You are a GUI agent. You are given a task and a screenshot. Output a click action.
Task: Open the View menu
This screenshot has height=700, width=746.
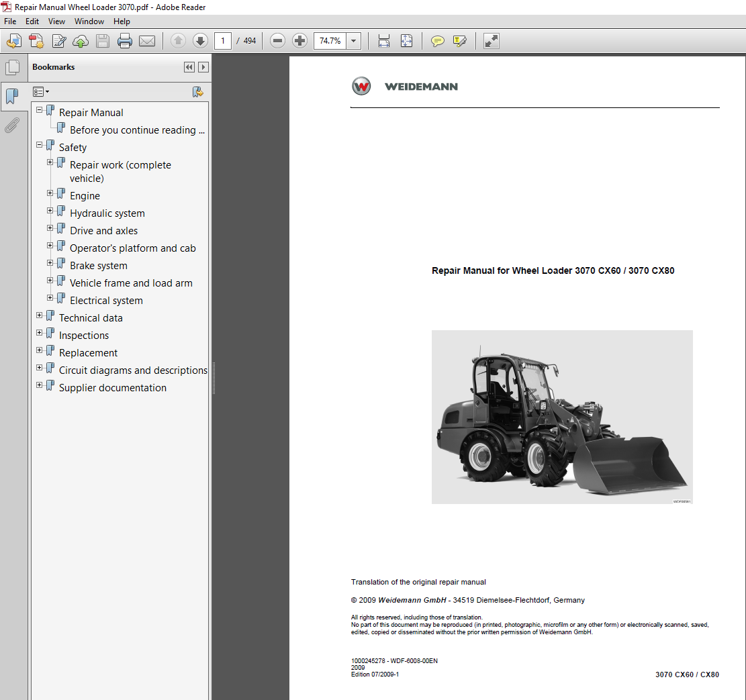coord(56,21)
